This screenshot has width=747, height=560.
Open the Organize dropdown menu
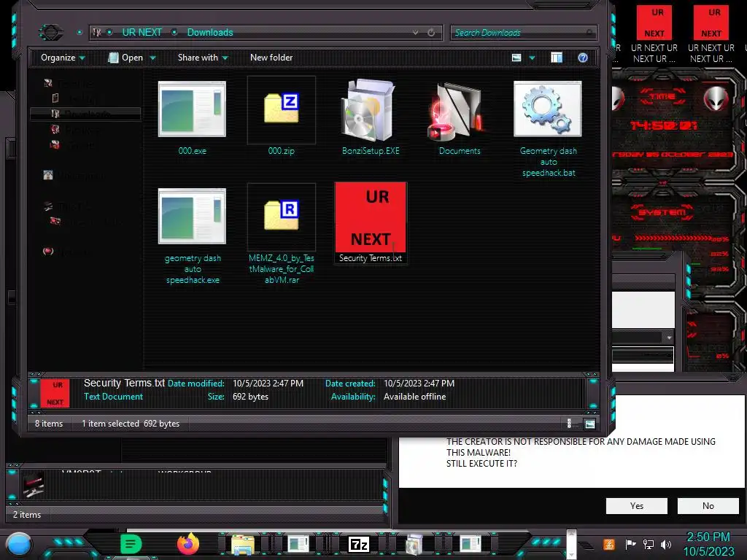point(63,58)
